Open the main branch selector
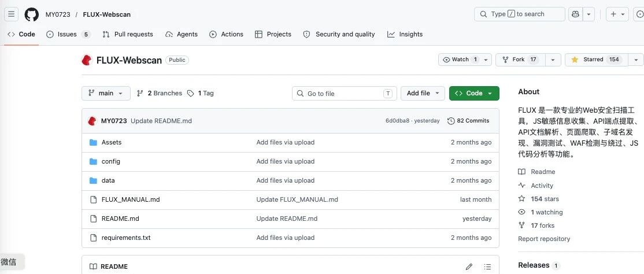Image resolution: width=644 pixels, height=274 pixels. 106,93
